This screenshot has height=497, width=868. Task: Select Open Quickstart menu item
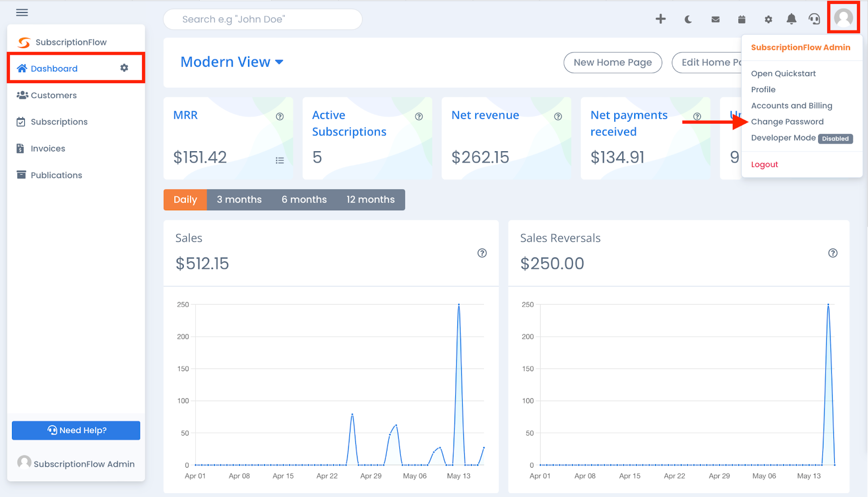(783, 74)
